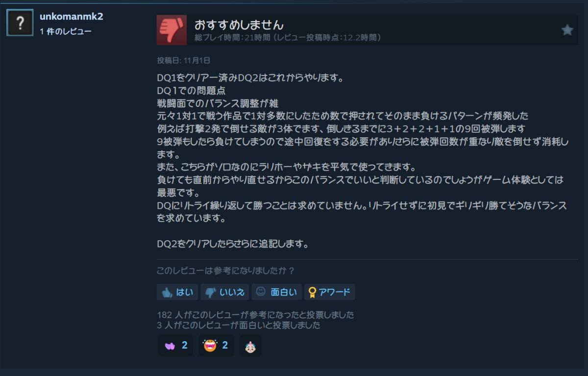
Task: Click the clown face award icon
Action: pyautogui.click(x=250, y=346)
